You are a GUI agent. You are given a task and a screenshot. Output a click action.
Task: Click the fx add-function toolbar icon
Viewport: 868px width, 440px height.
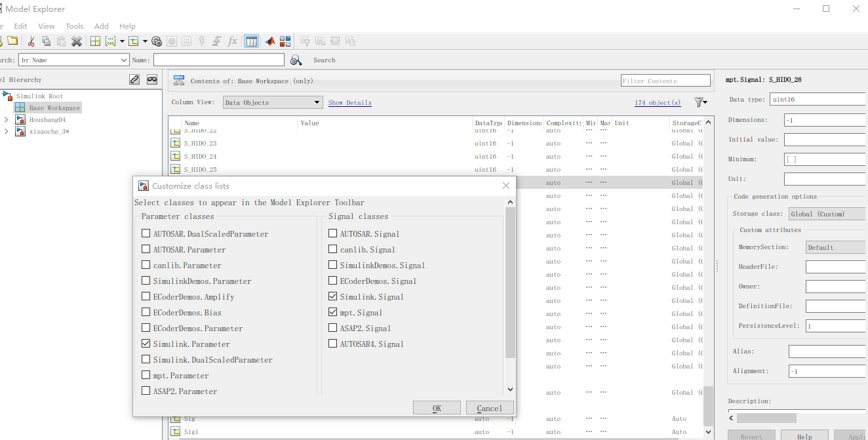[232, 41]
